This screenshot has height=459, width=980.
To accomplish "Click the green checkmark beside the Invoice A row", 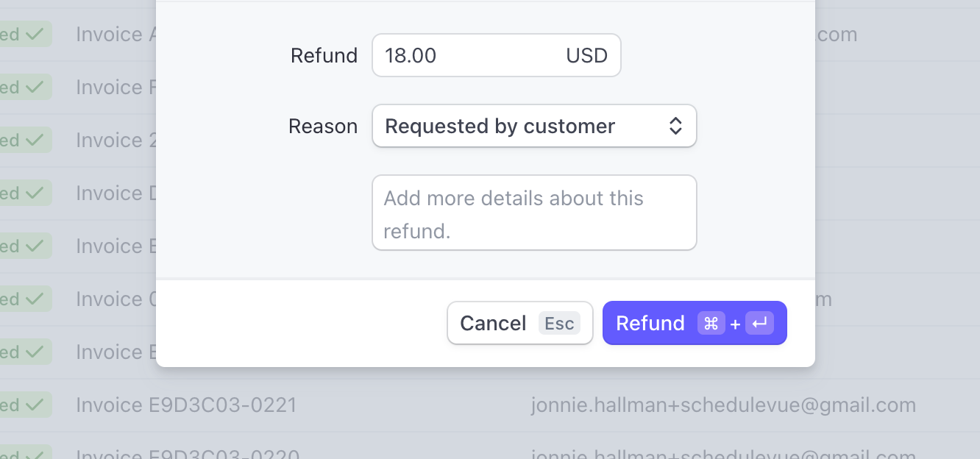I will pyautogui.click(x=34, y=35).
